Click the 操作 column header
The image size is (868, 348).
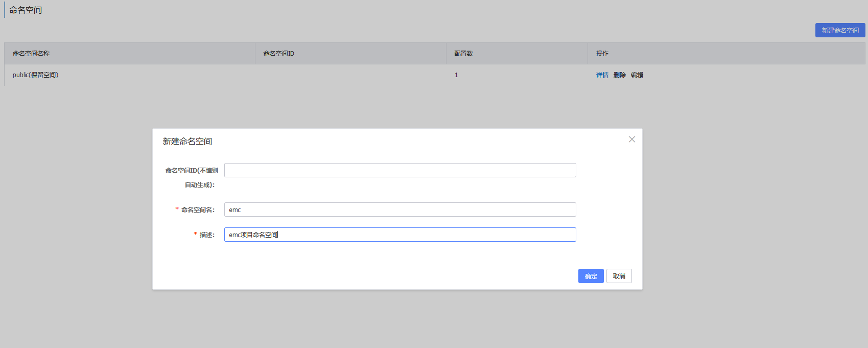click(602, 54)
